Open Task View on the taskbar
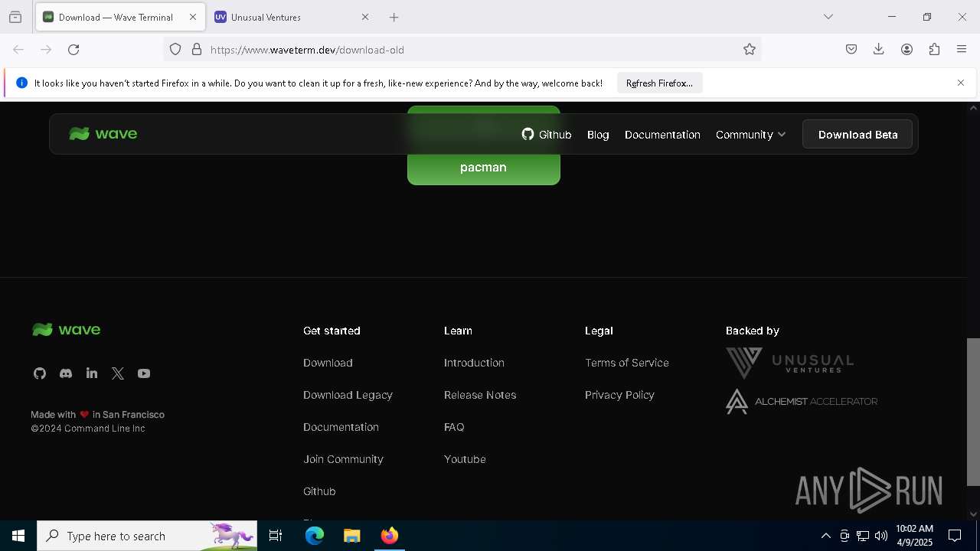 click(x=276, y=536)
